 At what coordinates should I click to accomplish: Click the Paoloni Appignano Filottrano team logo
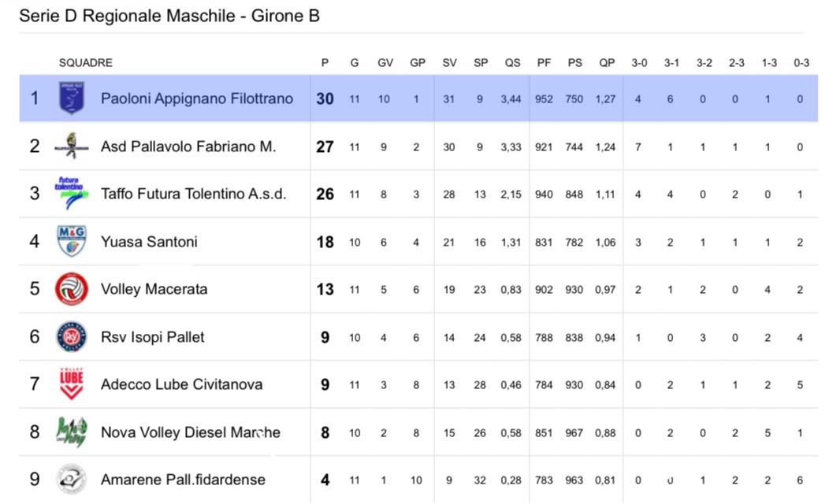coord(72,98)
